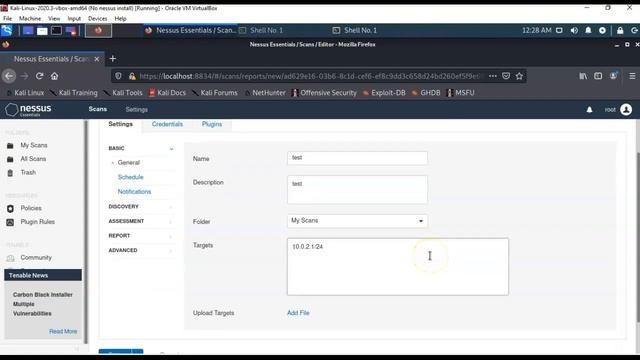Click the Firefox back arrow button

click(9, 76)
